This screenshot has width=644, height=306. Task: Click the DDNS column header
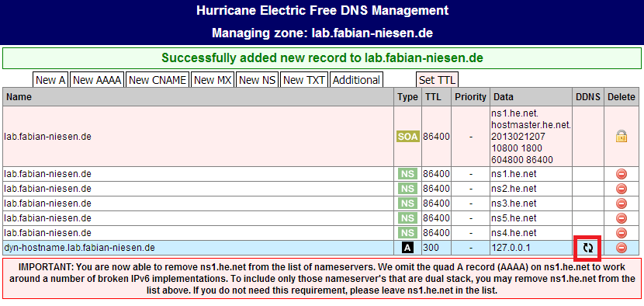pyautogui.click(x=588, y=97)
